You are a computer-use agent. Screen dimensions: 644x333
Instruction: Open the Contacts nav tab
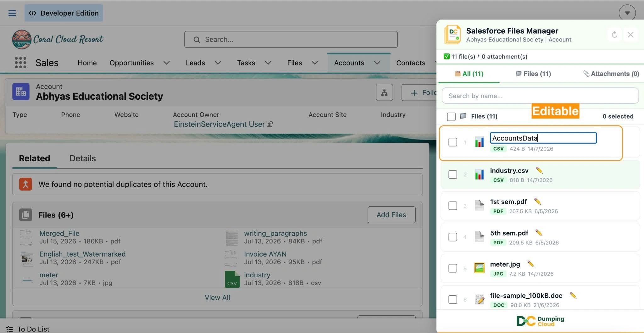pos(411,63)
